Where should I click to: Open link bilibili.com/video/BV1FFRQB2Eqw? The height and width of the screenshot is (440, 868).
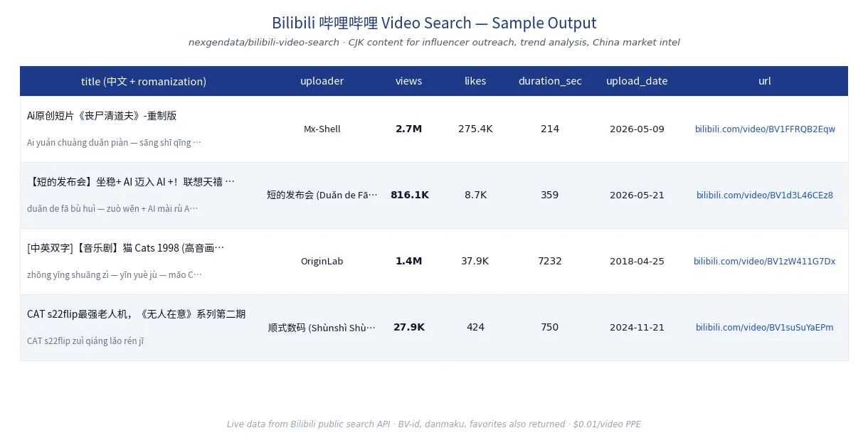point(765,129)
